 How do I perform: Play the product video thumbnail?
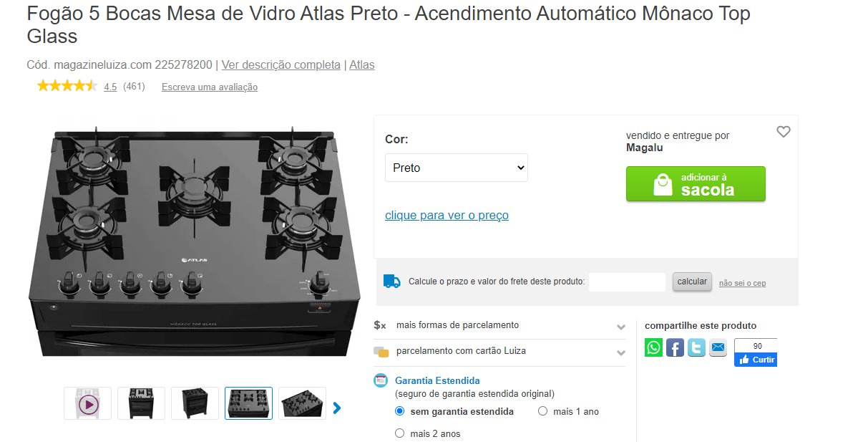tap(87, 403)
